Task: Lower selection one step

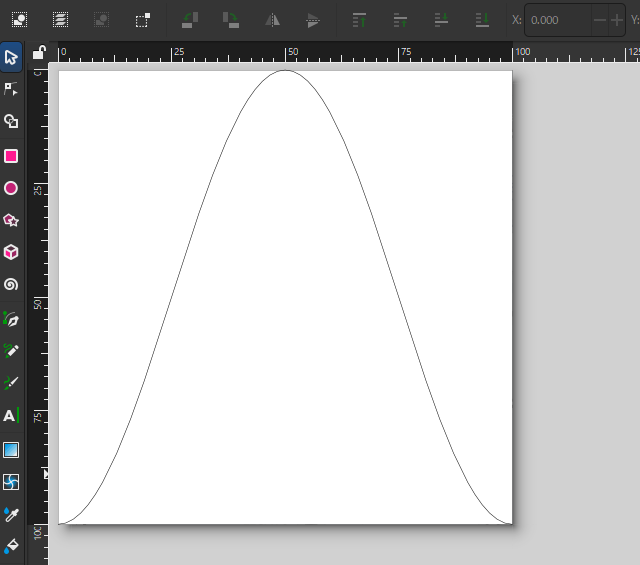Action: tap(441, 20)
